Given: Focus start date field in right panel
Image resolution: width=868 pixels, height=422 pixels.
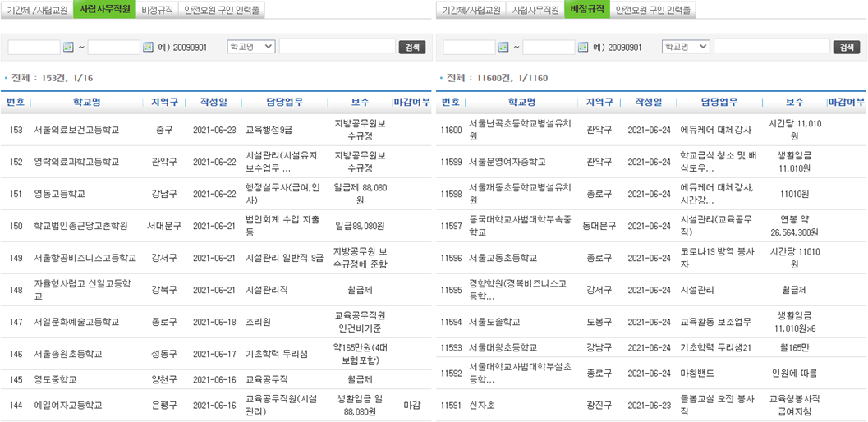Looking at the screenshot, I should tap(469, 47).
